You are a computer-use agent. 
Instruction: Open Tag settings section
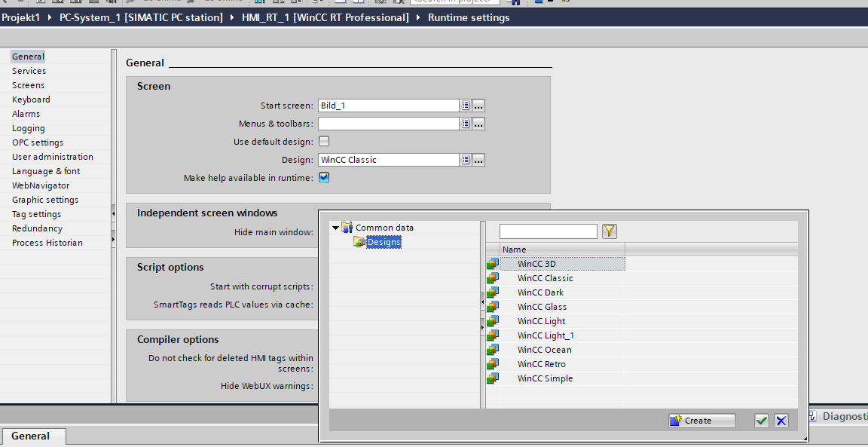tap(36, 214)
